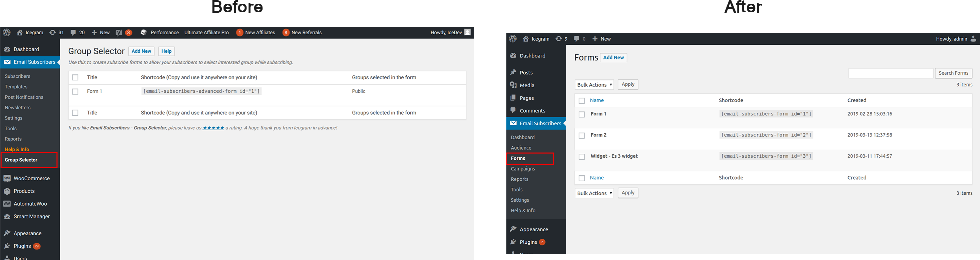980x260 pixels.
Task: Click Add New beside the Forms heading
Action: pos(614,57)
